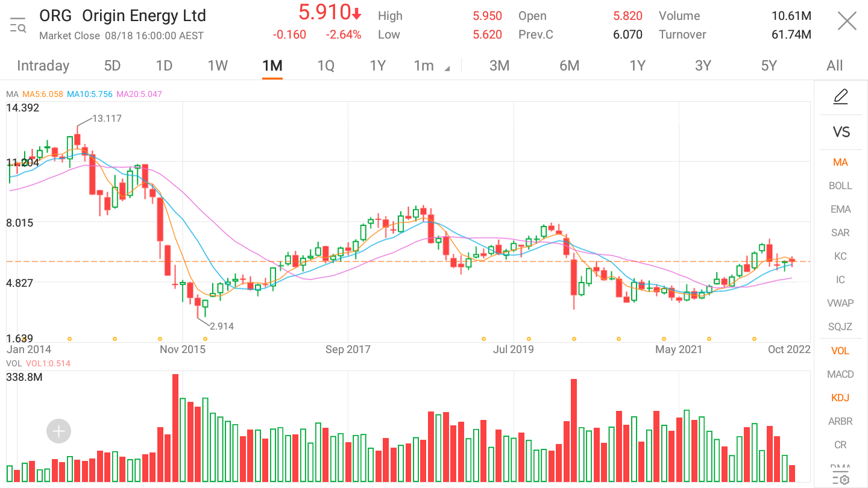Viewport: 868px width, 488px height.
Task: Click the MA10:5.756 legend label
Action: point(90,94)
